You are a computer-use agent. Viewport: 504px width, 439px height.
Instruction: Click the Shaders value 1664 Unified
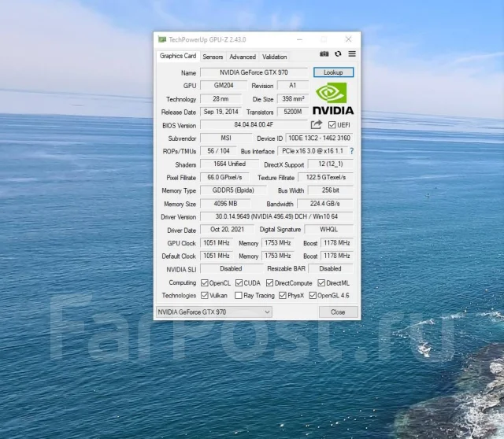tap(229, 164)
